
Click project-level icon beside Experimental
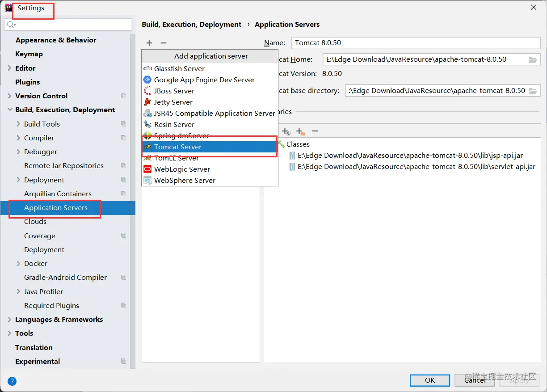[124, 361]
